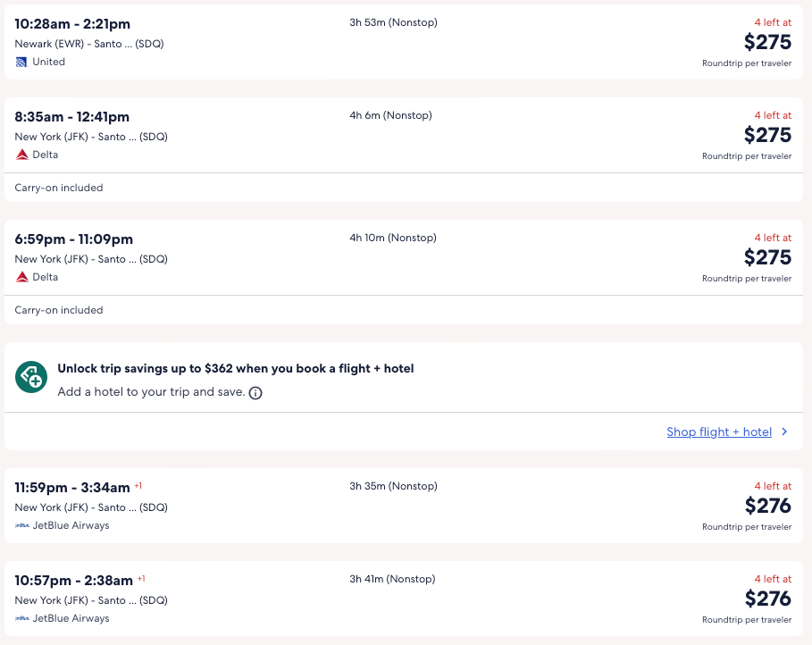Choose the 6:59pm - 11:09pm Delta flight
The width and height of the screenshot is (812, 645).
pos(73,239)
